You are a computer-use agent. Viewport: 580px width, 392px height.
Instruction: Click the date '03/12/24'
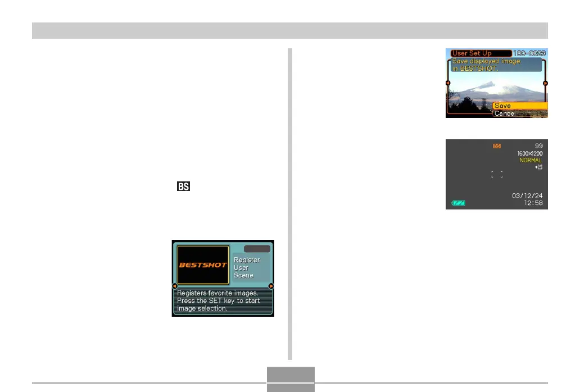[527, 195]
